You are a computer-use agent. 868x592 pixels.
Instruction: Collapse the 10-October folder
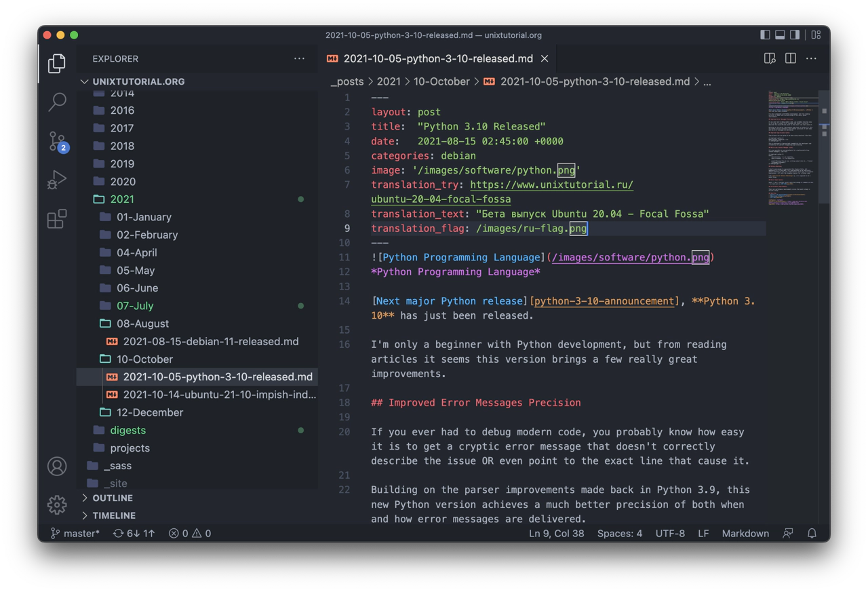tap(197, 359)
